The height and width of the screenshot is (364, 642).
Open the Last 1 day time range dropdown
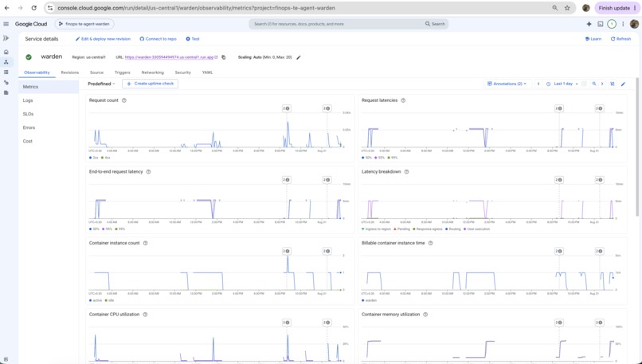[562, 84]
